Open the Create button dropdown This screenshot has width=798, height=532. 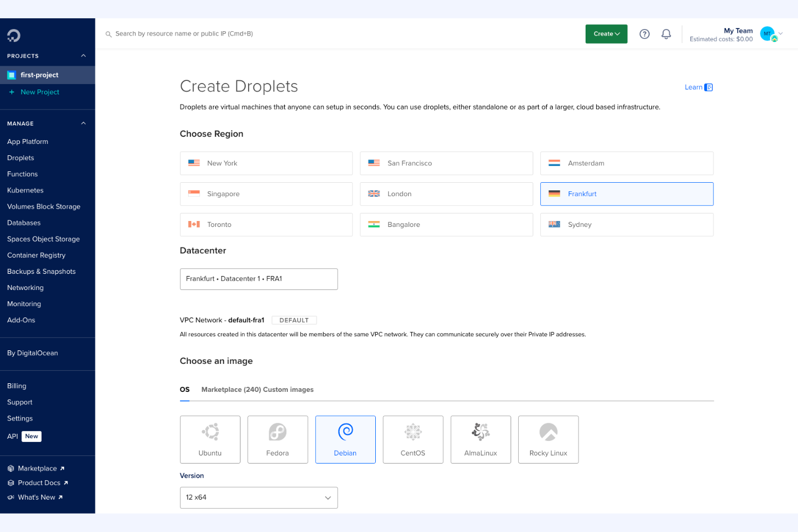pyautogui.click(x=606, y=33)
